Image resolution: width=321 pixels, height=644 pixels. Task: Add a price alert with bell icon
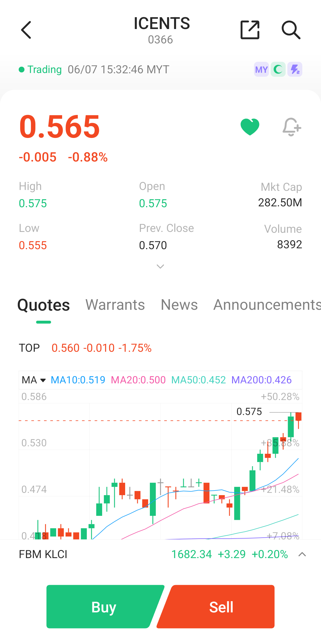[x=292, y=127]
